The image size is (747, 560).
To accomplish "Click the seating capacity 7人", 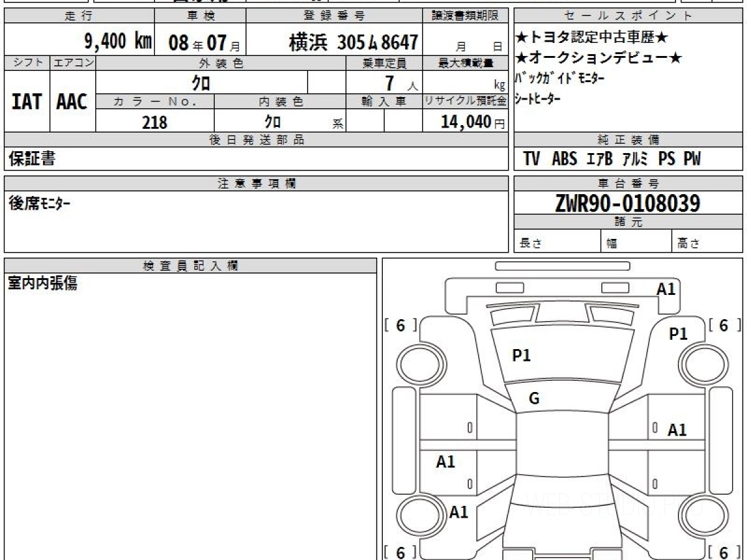I will click(x=402, y=83).
